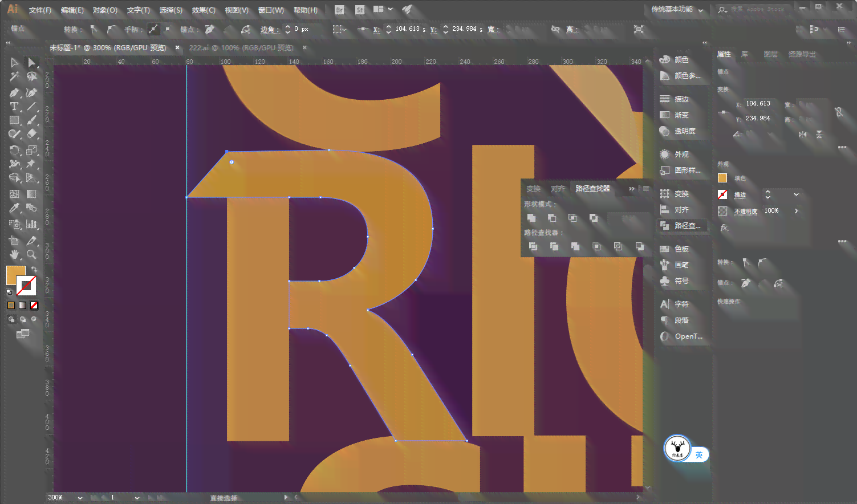Select the Rectangle tool
This screenshot has height=504, width=857.
[15, 120]
